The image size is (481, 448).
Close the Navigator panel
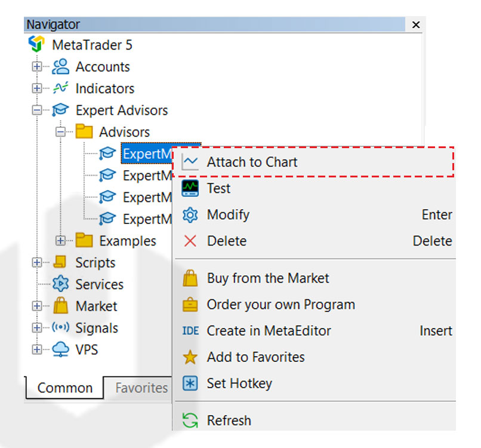(x=416, y=25)
